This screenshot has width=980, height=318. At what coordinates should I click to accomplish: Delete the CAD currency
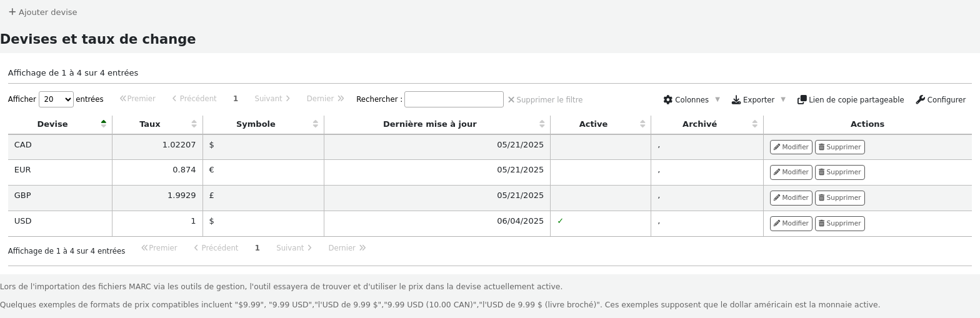840,147
